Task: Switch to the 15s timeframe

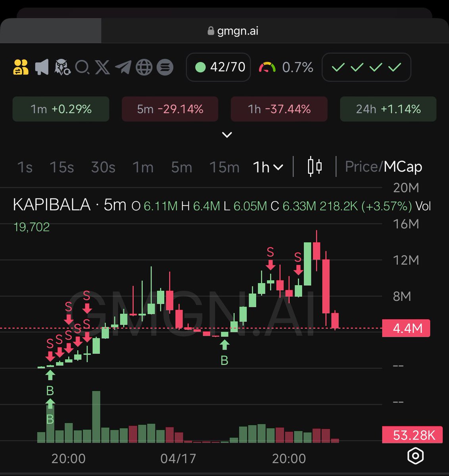Action: [x=61, y=167]
